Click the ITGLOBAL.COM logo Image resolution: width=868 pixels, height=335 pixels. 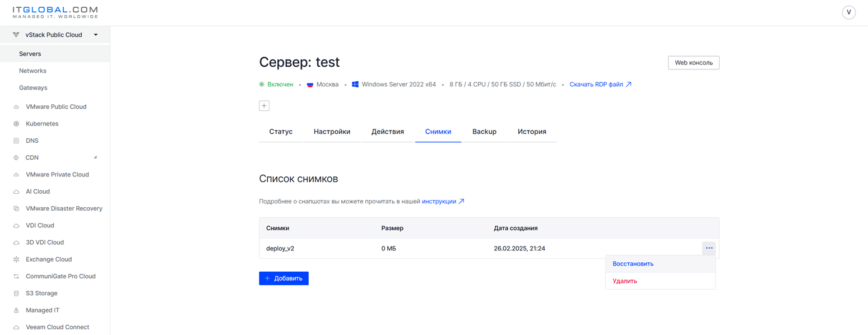pos(55,12)
